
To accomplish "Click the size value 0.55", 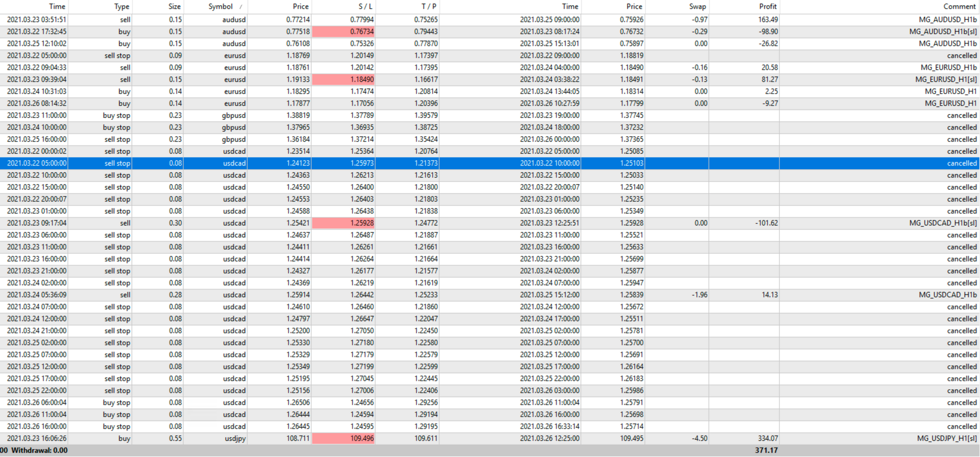I will click(175, 438).
